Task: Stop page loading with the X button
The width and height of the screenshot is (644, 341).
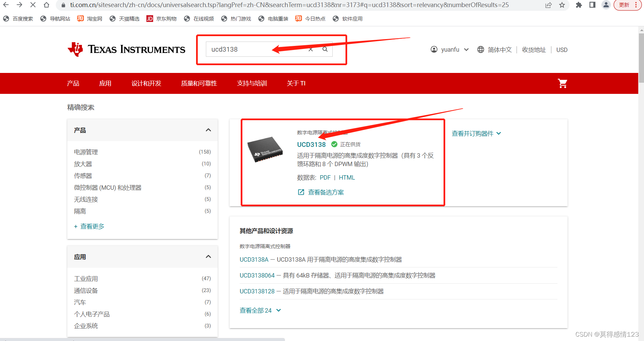Action: 33,5
